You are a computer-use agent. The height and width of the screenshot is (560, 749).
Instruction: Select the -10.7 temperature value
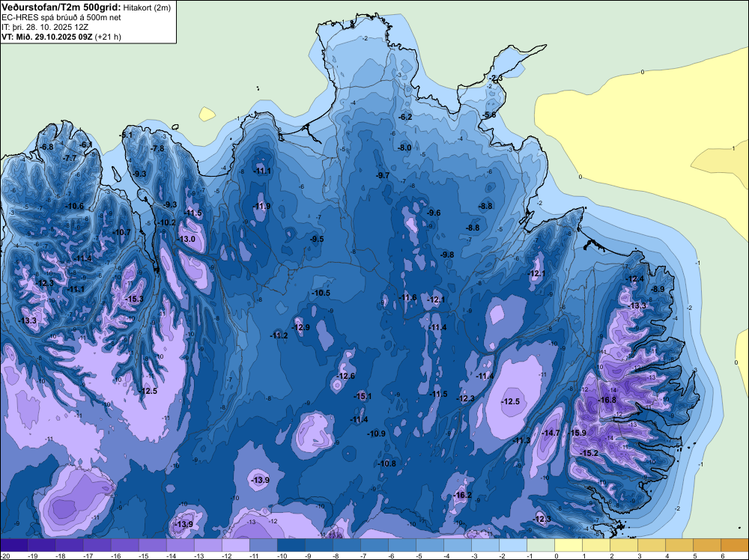click(x=122, y=232)
